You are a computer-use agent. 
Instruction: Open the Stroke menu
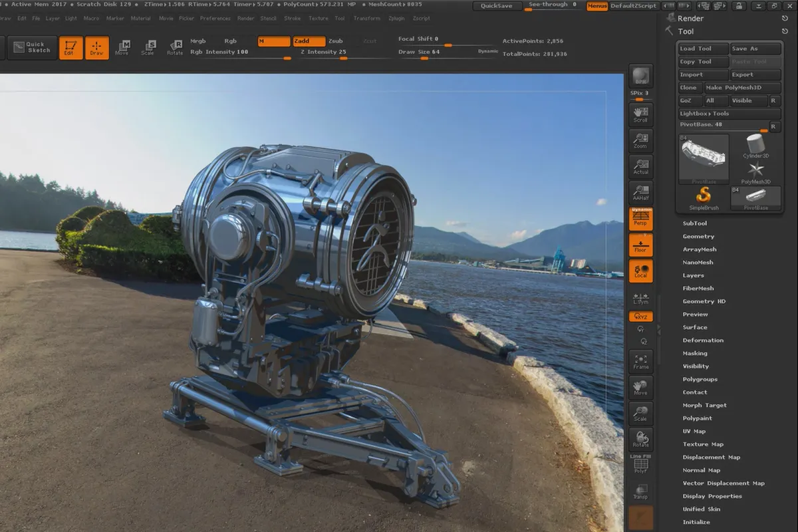pos(293,18)
